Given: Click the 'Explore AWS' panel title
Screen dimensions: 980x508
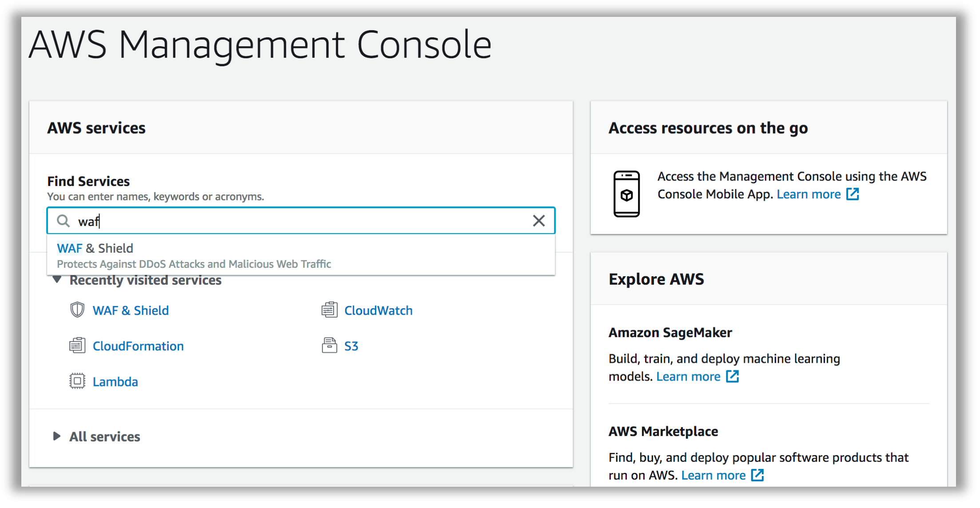Looking at the screenshot, I should (656, 279).
